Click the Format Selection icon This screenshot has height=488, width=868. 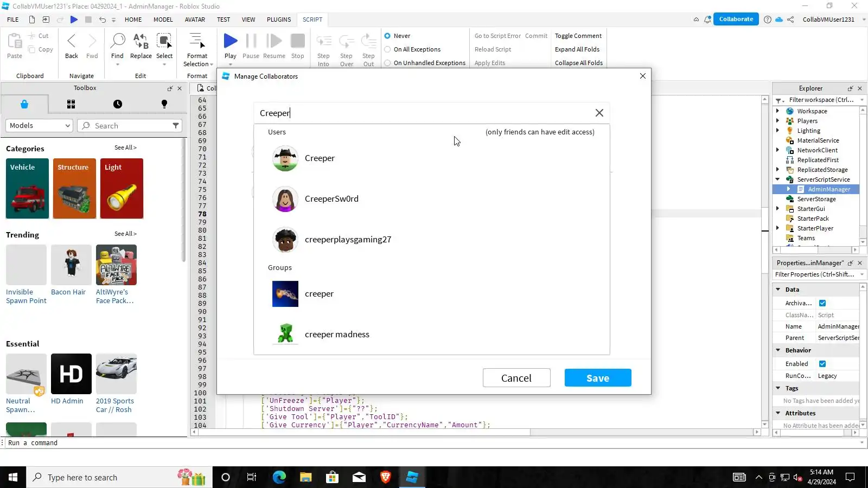(197, 41)
